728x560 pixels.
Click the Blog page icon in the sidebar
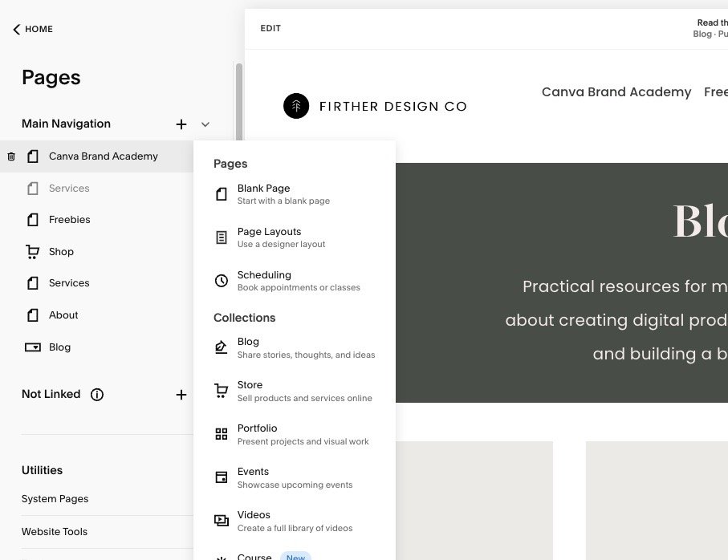pos(33,347)
